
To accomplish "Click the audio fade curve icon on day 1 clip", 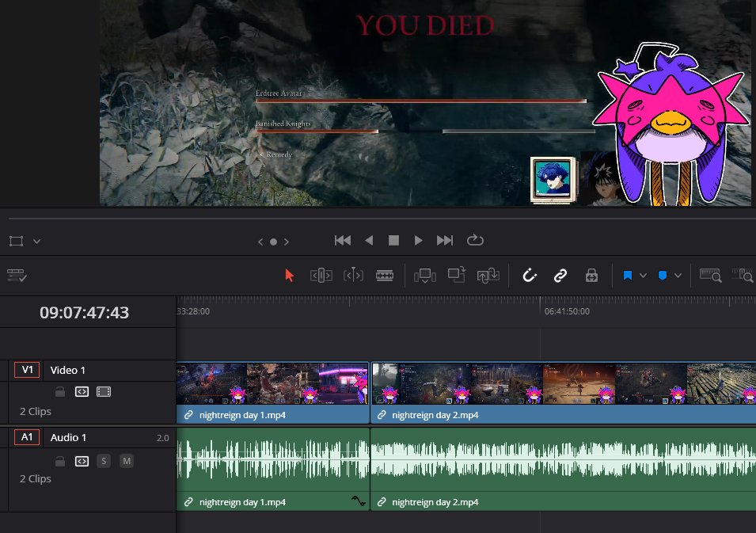I will (x=359, y=501).
